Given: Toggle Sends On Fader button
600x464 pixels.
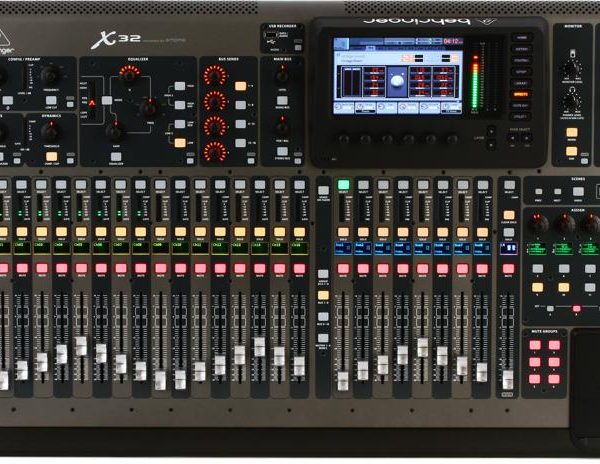Looking at the screenshot, I should tap(323, 190).
